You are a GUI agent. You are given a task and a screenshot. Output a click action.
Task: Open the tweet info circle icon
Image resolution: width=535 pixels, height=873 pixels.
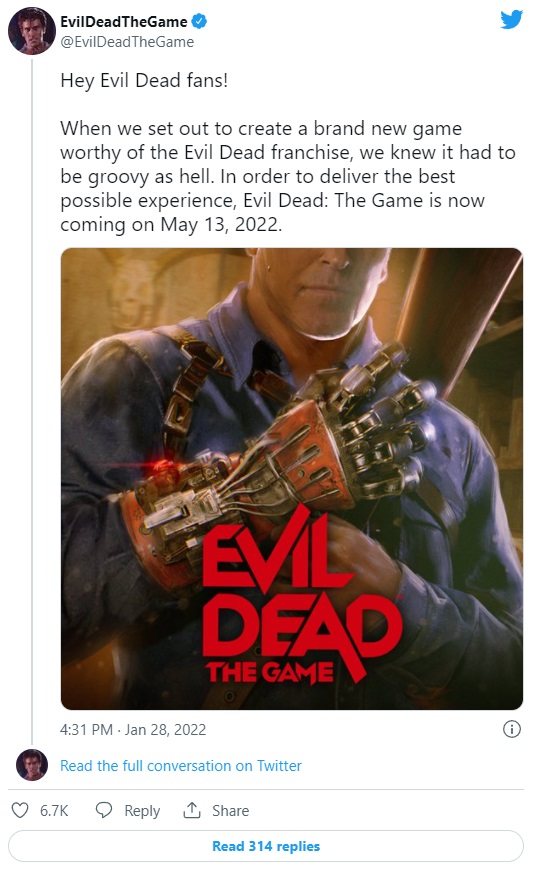[512, 729]
